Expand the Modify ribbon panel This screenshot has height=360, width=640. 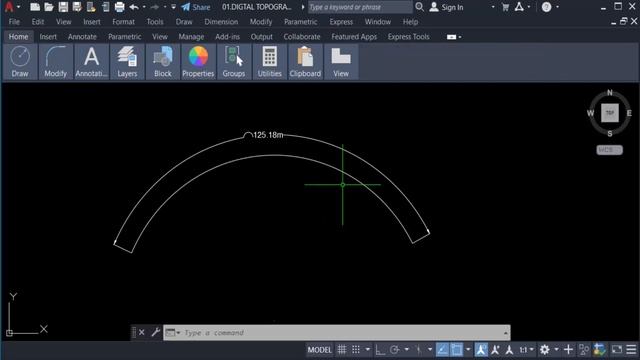(56, 62)
